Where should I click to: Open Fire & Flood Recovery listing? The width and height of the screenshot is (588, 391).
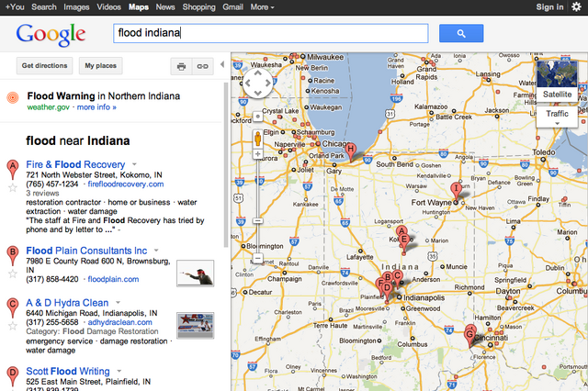[75, 164]
